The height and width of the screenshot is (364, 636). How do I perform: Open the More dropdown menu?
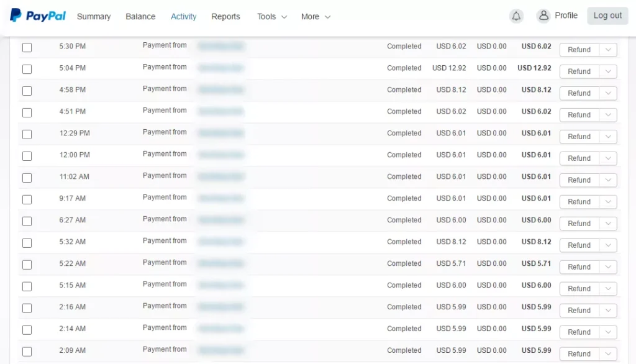(316, 17)
